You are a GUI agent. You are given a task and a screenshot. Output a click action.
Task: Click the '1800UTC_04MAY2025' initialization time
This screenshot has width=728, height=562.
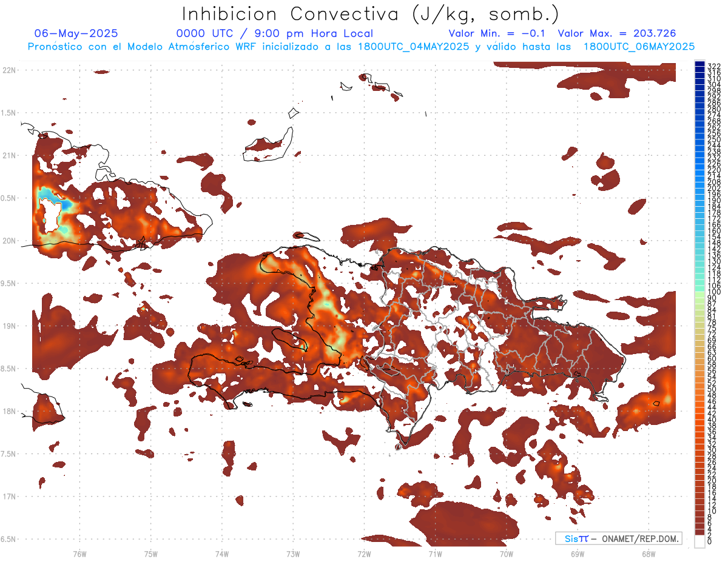coord(413,47)
